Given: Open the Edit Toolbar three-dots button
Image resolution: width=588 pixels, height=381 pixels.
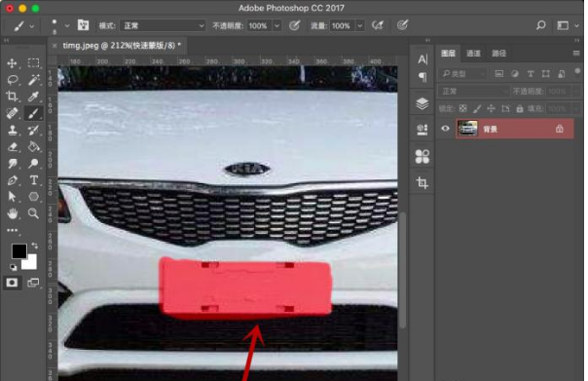Looking at the screenshot, I should (x=12, y=230).
